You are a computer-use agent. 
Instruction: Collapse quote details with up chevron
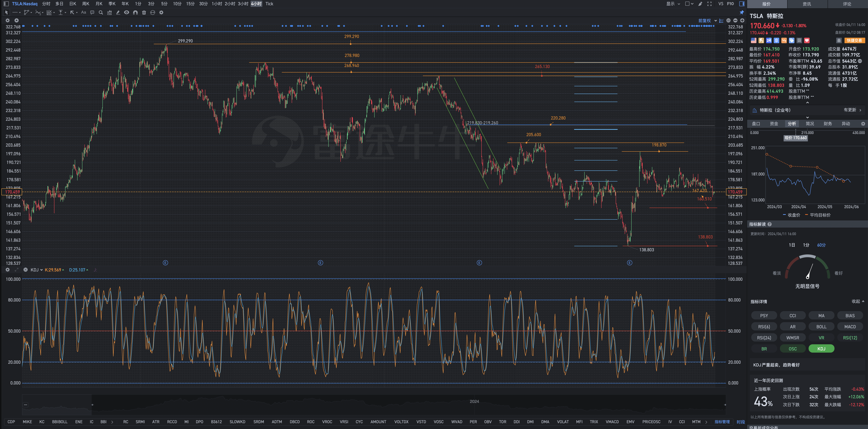click(x=807, y=102)
